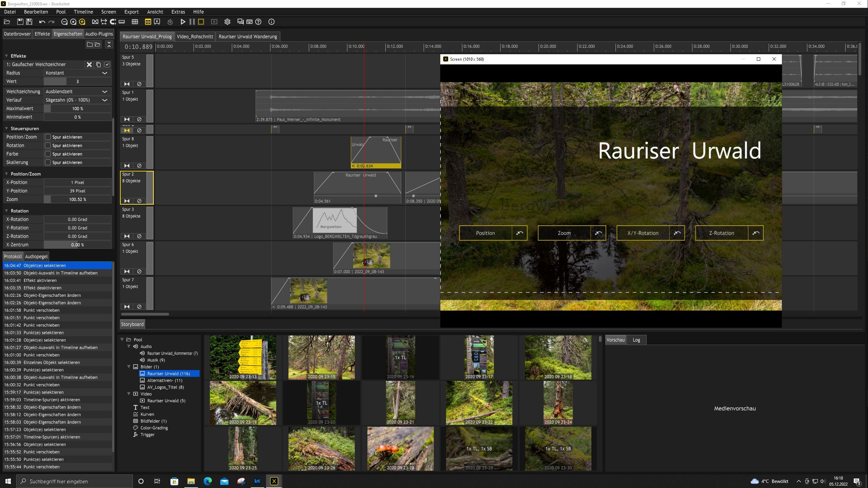Click the Position button in Screen window
Viewport: 868px width, 488px height.
coord(485,233)
